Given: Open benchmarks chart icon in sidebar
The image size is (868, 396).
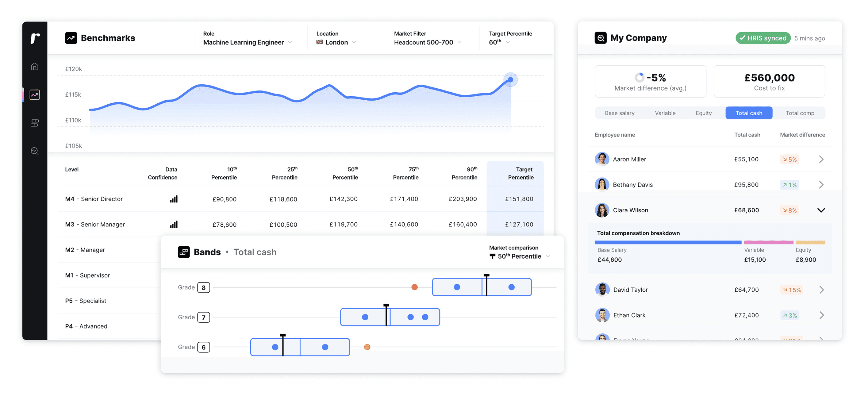Looking at the screenshot, I should pyautogui.click(x=35, y=95).
